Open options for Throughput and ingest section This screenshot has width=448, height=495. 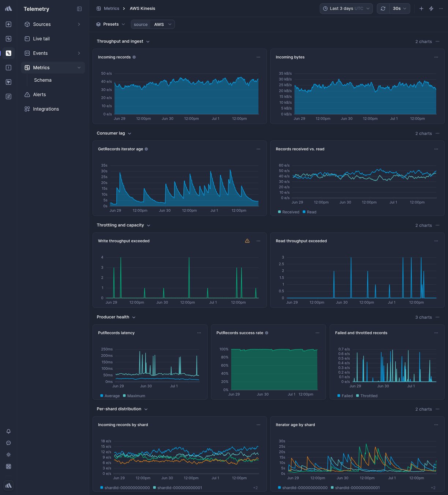coord(437,41)
